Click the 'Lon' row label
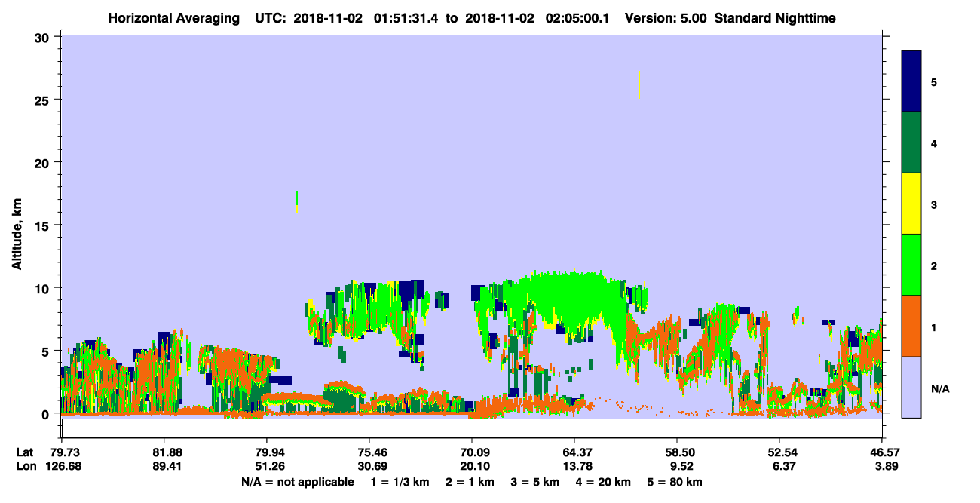Viewport: 980px width, 503px height. [25, 466]
